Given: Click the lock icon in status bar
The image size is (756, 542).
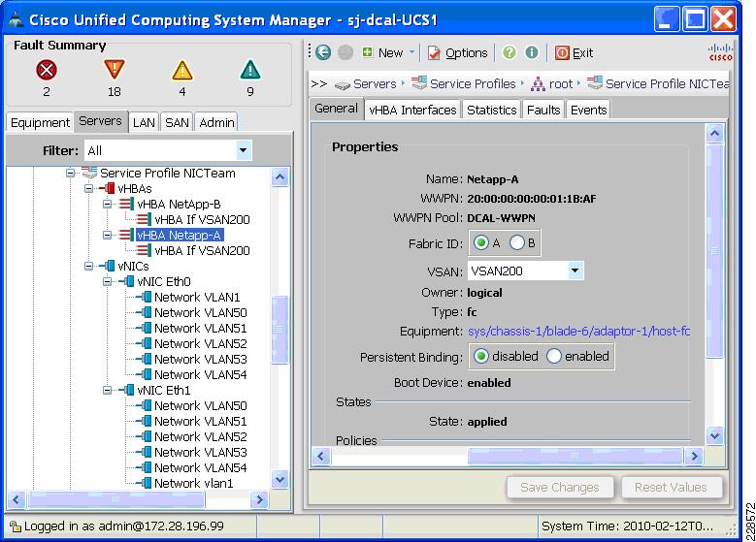Looking at the screenshot, I should point(16,526).
